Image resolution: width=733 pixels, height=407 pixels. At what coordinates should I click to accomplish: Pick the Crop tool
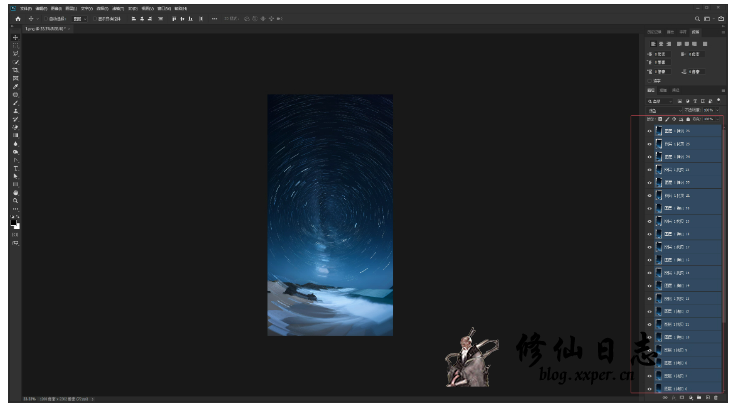point(15,70)
